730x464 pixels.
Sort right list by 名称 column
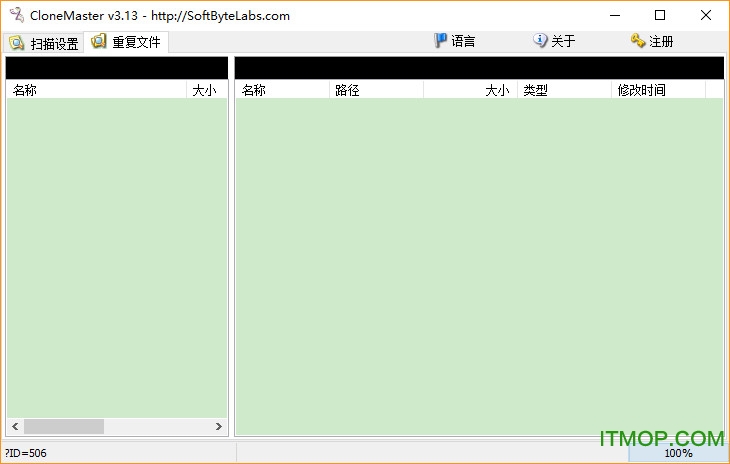283,90
